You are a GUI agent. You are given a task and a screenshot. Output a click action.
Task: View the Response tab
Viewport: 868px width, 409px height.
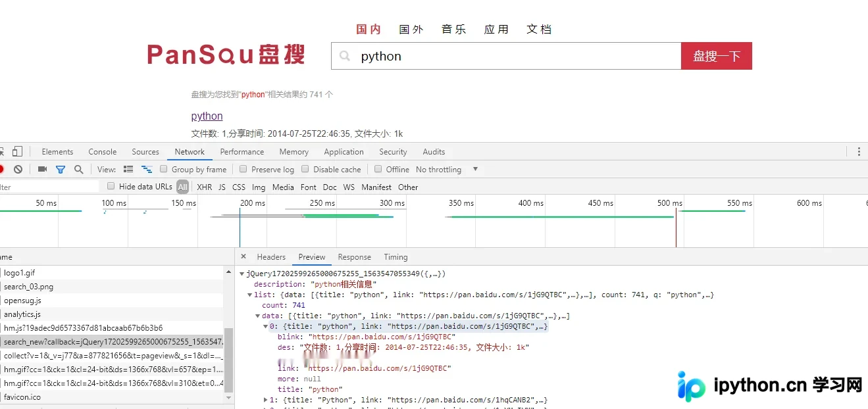pyautogui.click(x=355, y=257)
